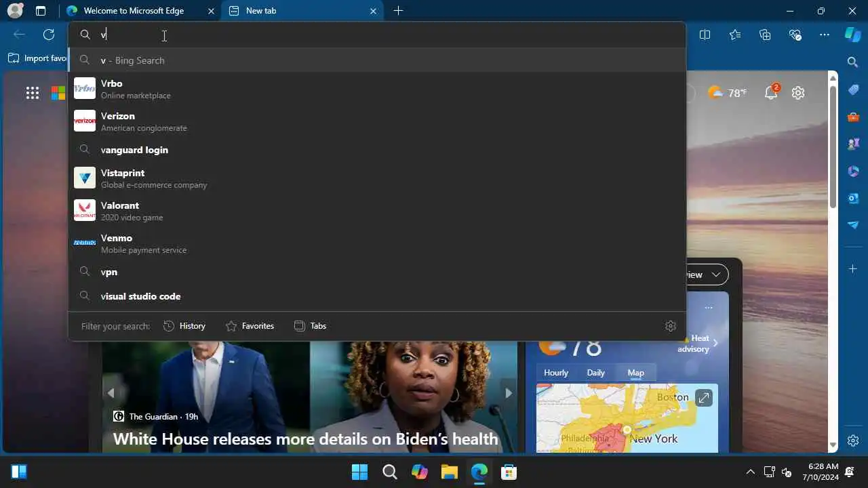Expand the weather map
This screenshot has height=488, width=868.
click(704, 398)
